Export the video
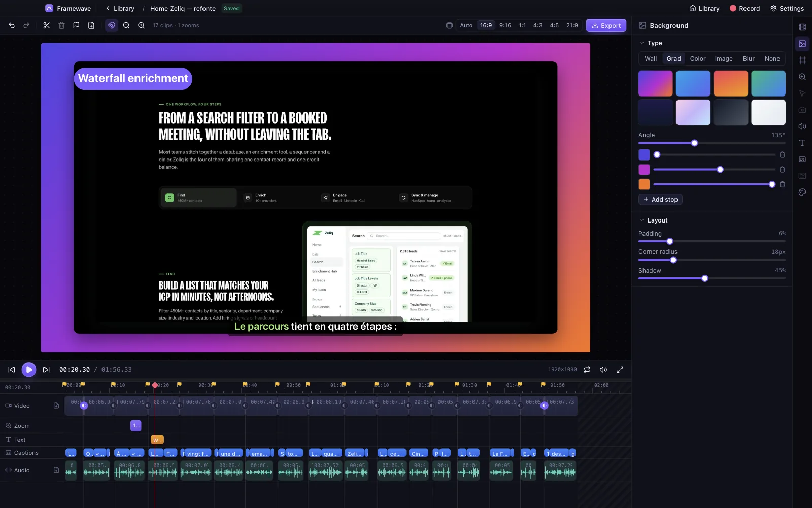 606,25
